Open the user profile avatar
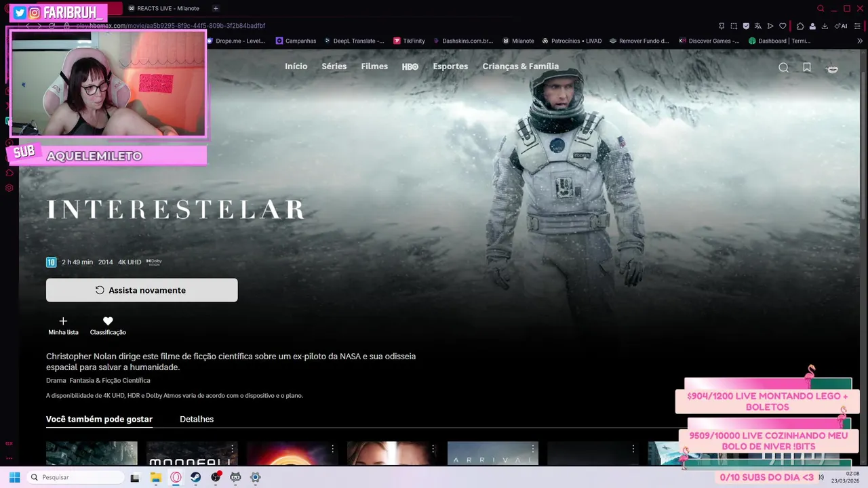Image resolution: width=868 pixels, height=488 pixels. pos(832,68)
